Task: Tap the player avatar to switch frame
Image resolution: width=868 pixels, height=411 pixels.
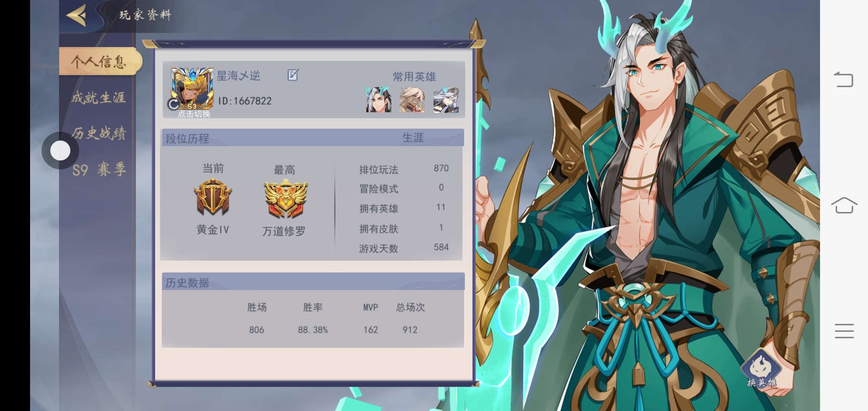Action: (192, 88)
